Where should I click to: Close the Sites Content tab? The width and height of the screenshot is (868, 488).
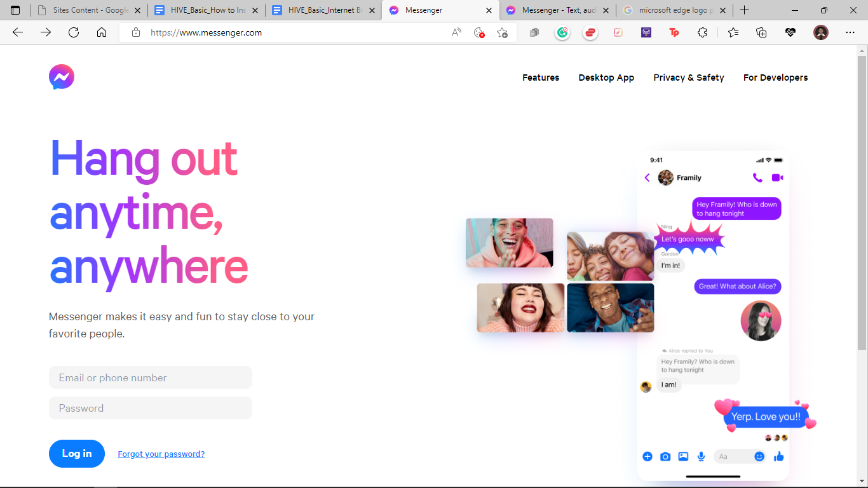coord(138,10)
